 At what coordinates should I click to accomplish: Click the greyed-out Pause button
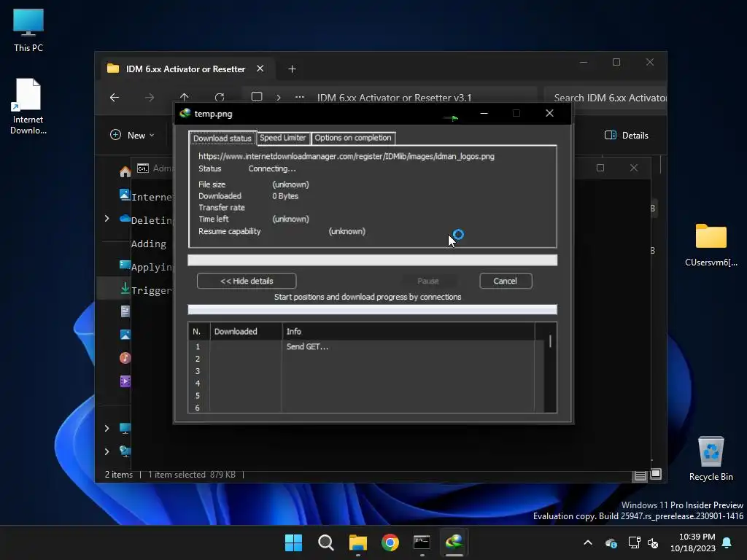pyautogui.click(x=427, y=281)
